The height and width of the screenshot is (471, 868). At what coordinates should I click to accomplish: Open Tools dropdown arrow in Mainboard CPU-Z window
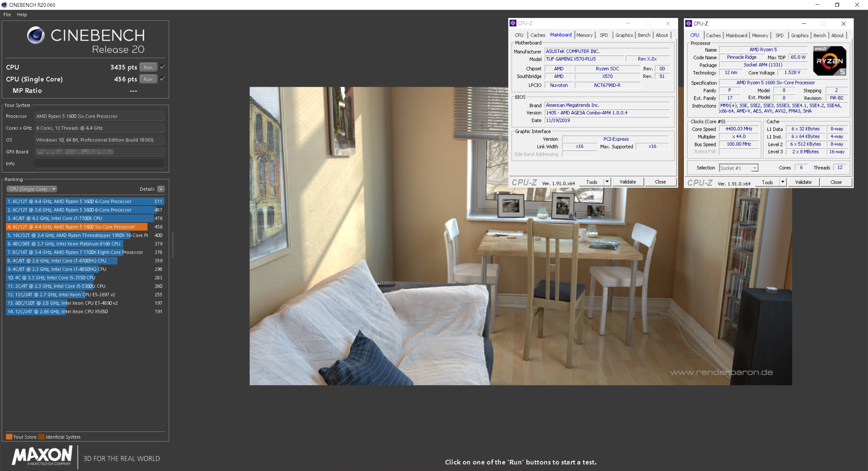pos(607,182)
